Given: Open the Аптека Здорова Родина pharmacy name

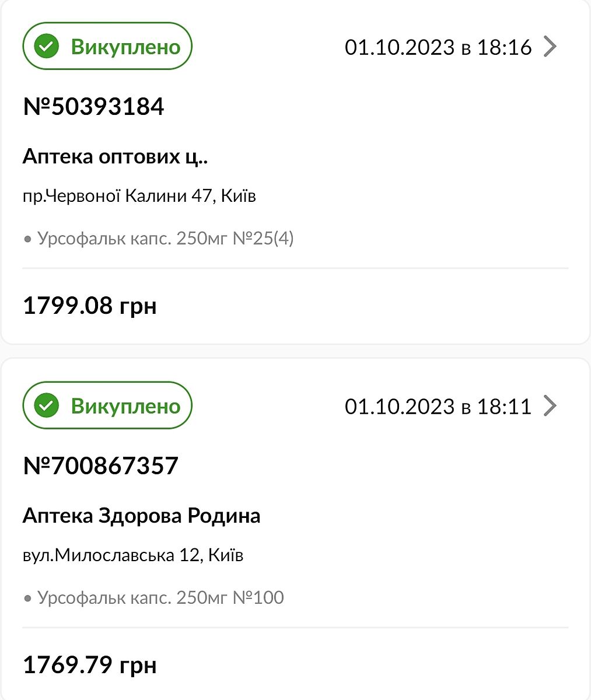Looking at the screenshot, I should tap(141, 516).
